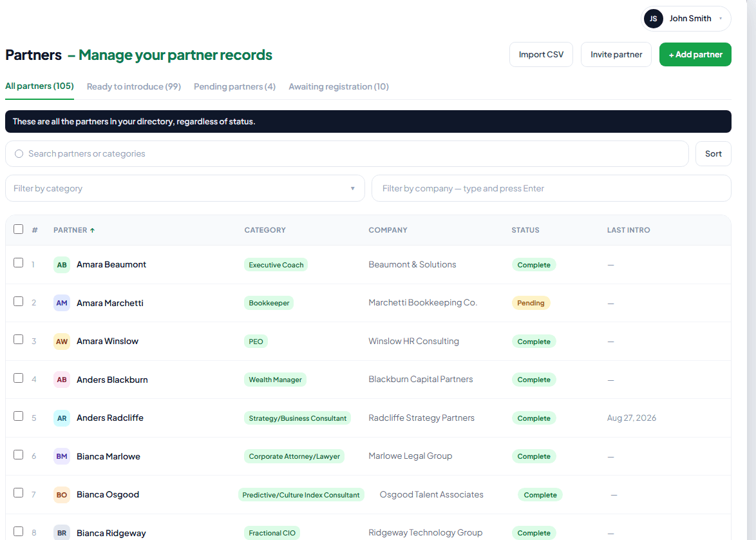Click the PARTNER sort ascending arrow

tap(93, 230)
